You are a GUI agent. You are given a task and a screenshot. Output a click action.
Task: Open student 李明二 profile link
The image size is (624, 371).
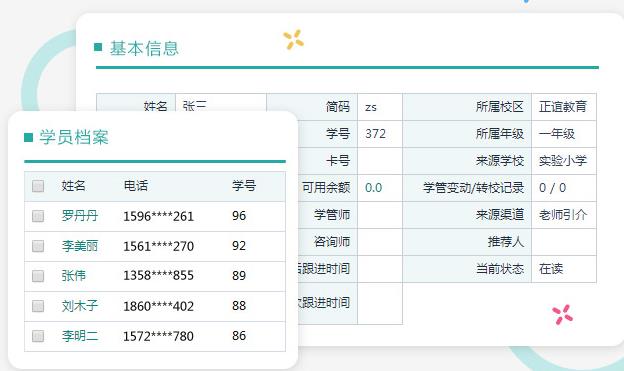pyautogui.click(x=80, y=336)
